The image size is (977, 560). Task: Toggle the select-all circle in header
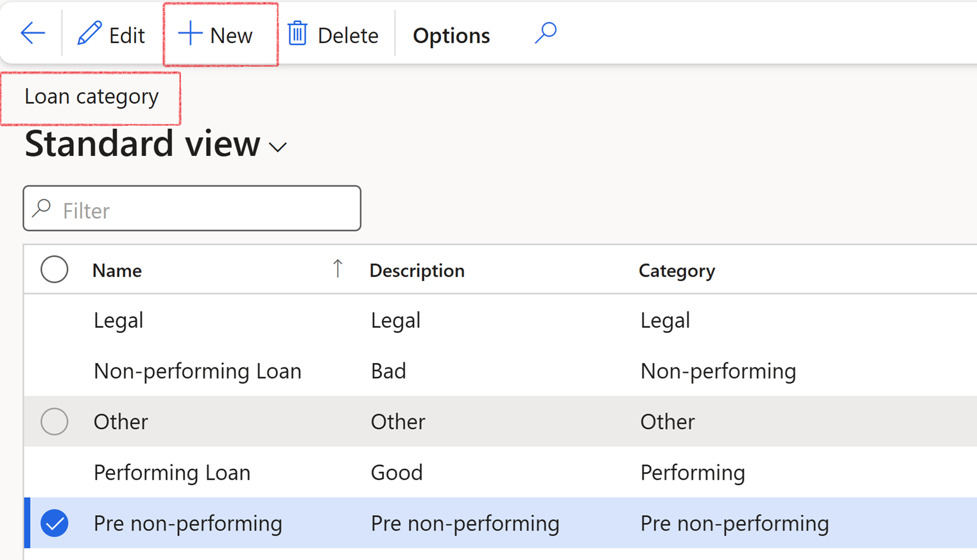55,269
